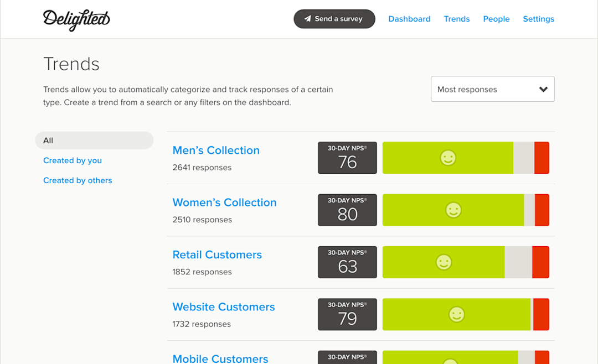Click the paper plane icon in Send a survey
Viewport: 598px width, 364px height.
307,19
